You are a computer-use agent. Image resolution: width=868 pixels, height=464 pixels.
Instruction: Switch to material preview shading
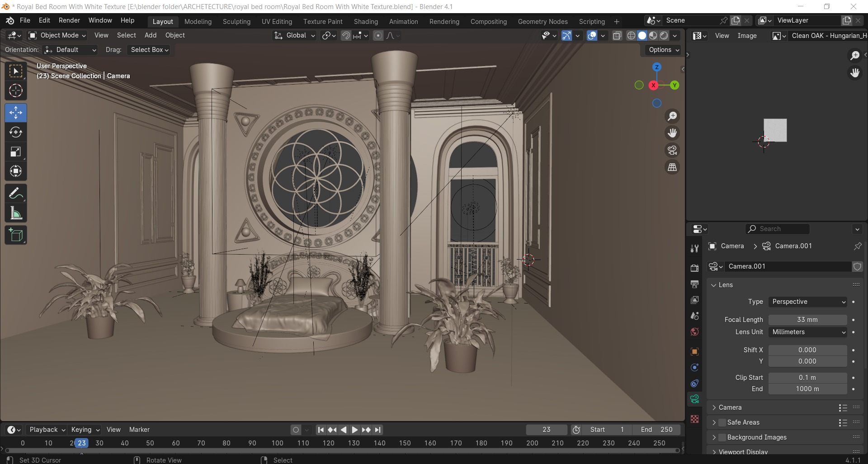coord(653,36)
